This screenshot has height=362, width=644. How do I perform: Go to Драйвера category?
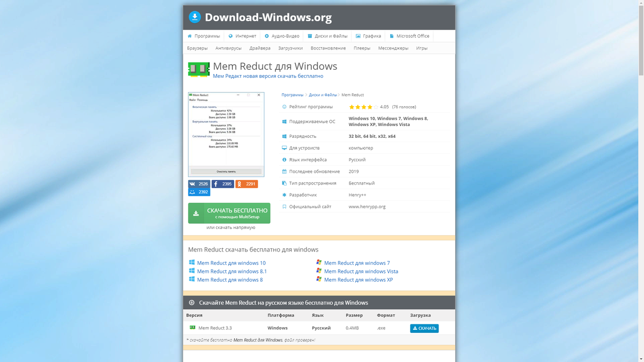260,48
